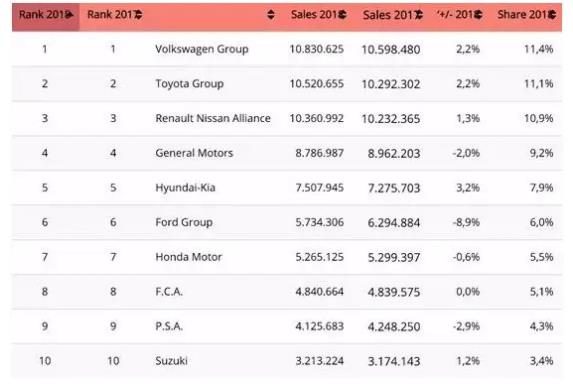Click Ford Group in the table

pyautogui.click(x=184, y=222)
